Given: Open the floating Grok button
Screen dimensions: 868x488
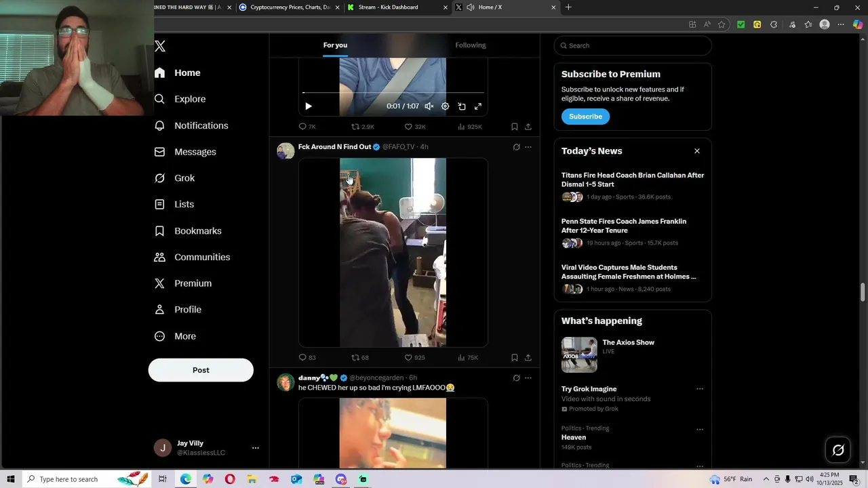Looking at the screenshot, I should tap(838, 450).
